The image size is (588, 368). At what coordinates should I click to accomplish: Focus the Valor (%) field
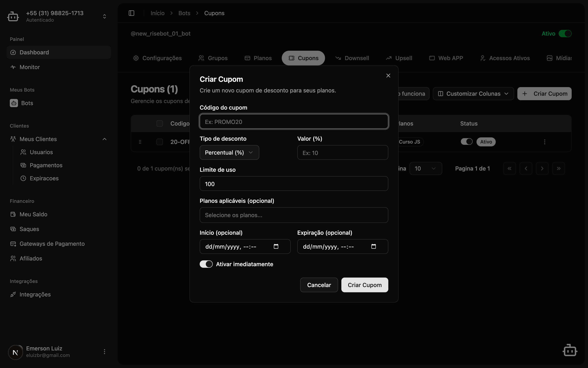343,153
